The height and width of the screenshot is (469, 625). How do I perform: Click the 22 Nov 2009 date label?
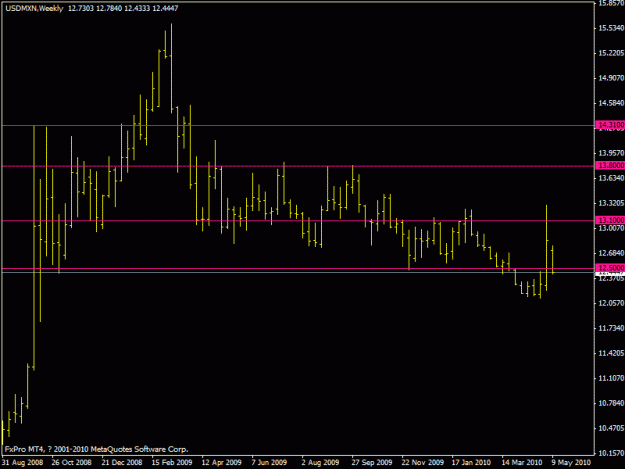[x=423, y=462]
